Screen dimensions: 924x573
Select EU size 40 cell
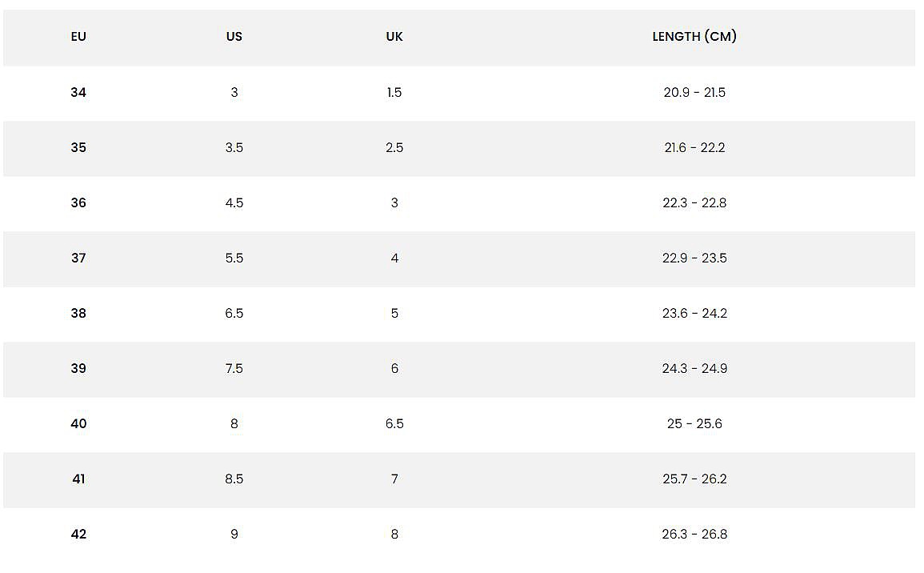click(78, 424)
